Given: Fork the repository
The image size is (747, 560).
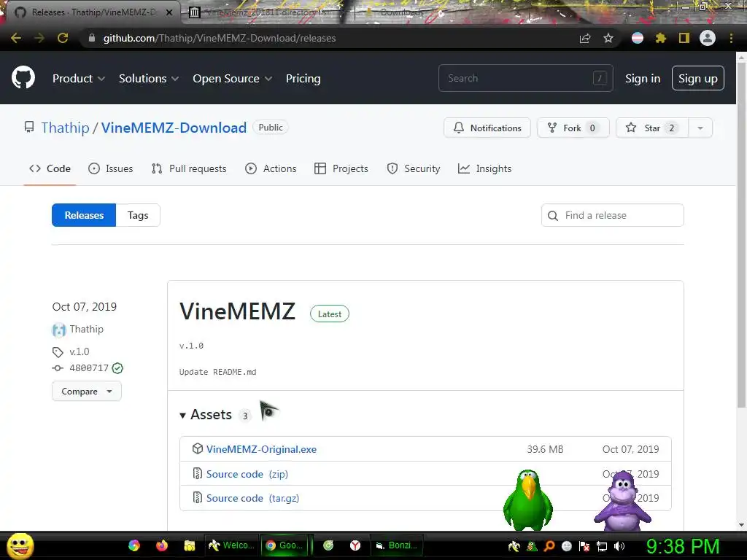Looking at the screenshot, I should coord(573,128).
